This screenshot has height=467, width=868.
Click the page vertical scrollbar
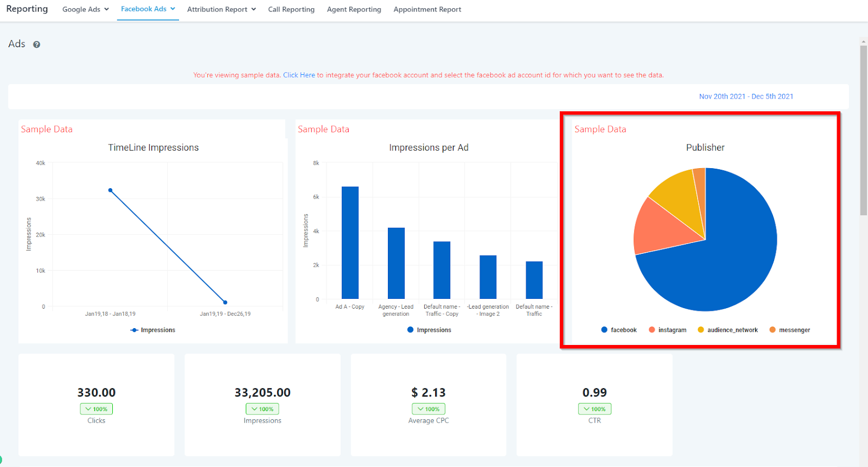(x=863, y=131)
